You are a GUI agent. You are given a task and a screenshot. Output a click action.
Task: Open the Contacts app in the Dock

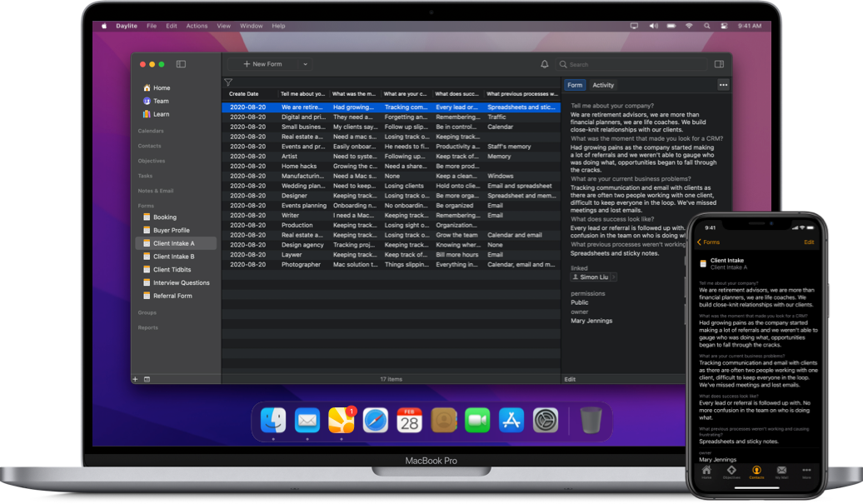click(444, 421)
